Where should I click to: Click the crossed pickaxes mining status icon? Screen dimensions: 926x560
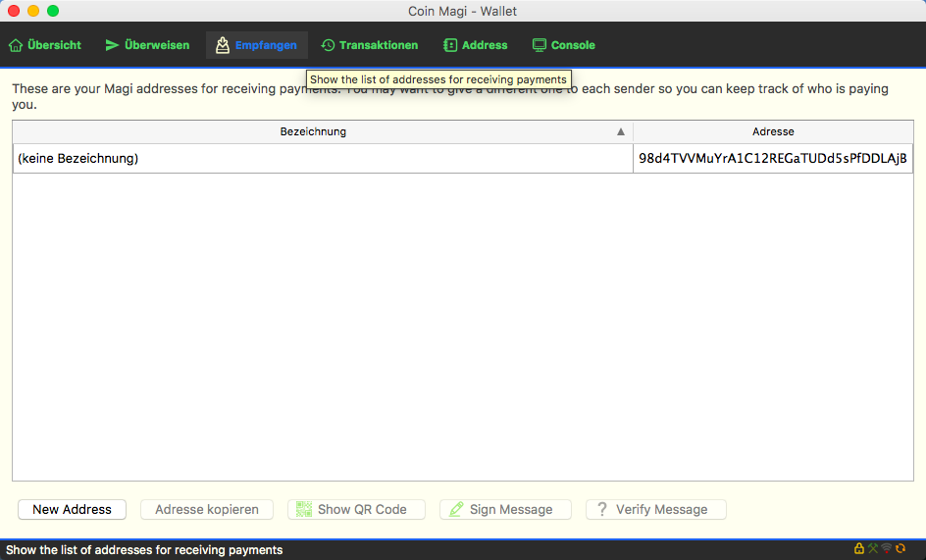tap(873, 549)
